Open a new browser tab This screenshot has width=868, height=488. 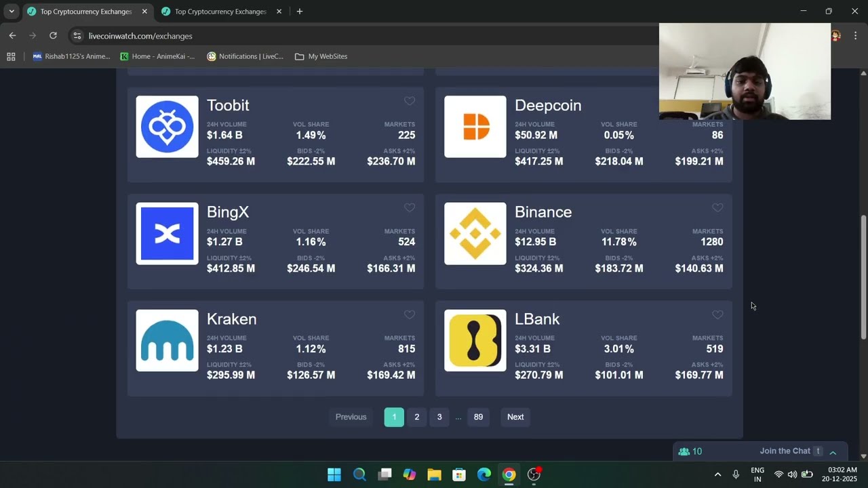click(299, 12)
